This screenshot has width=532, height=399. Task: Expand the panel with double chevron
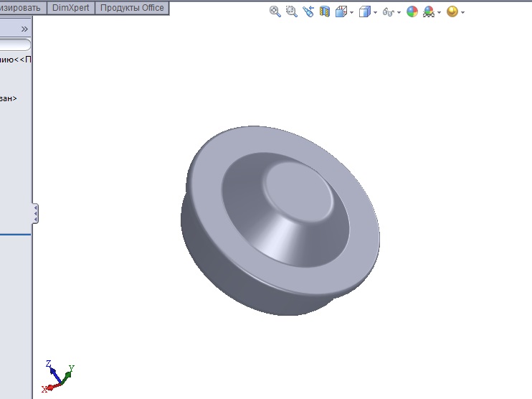24,29
